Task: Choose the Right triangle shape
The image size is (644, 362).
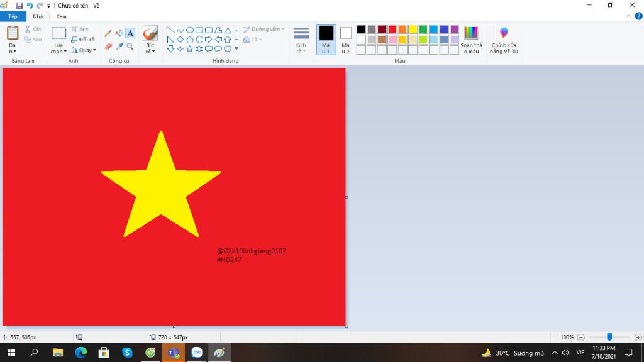Action: [x=171, y=40]
